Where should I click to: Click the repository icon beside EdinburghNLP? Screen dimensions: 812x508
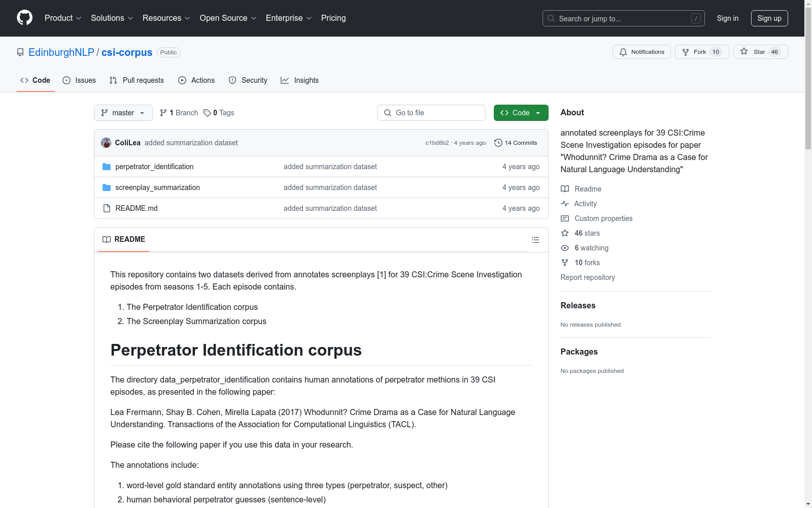20,52
